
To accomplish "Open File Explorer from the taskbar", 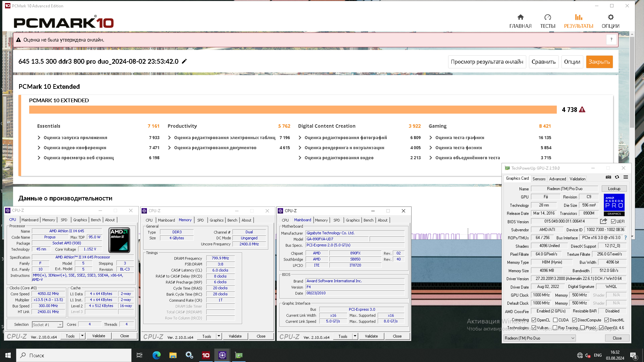I will [173, 355].
